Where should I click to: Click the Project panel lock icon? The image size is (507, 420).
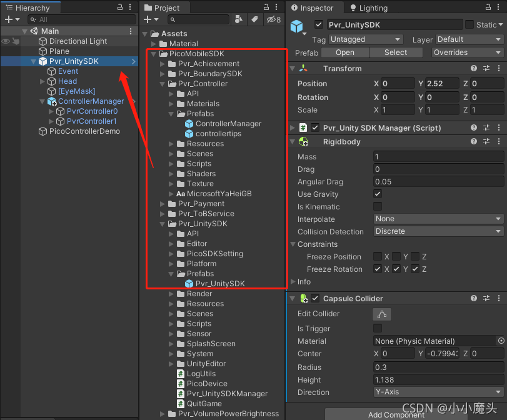click(x=266, y=7)
